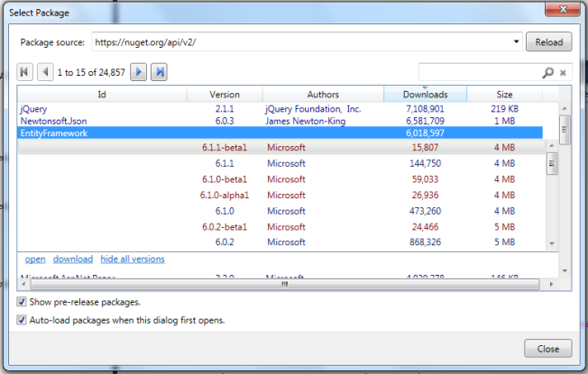
Task: Disable Auto-load packages when dialog opens
Action: [x=23, y=320]
